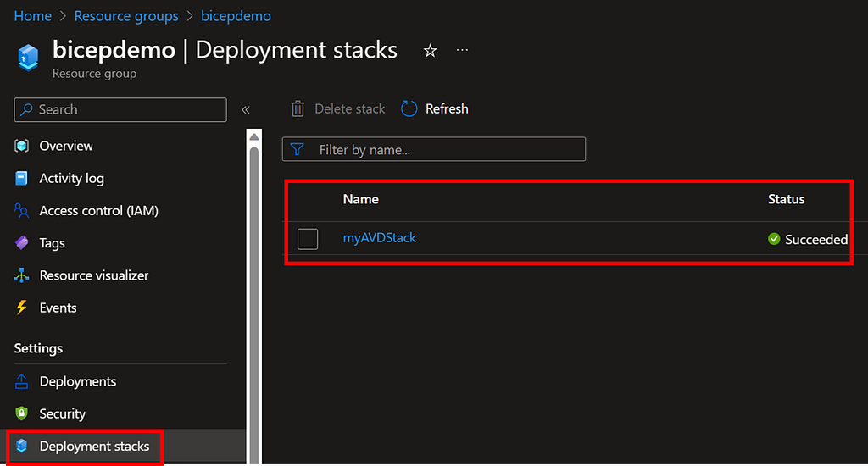Favorite this page with the star icon

[430, 51]
